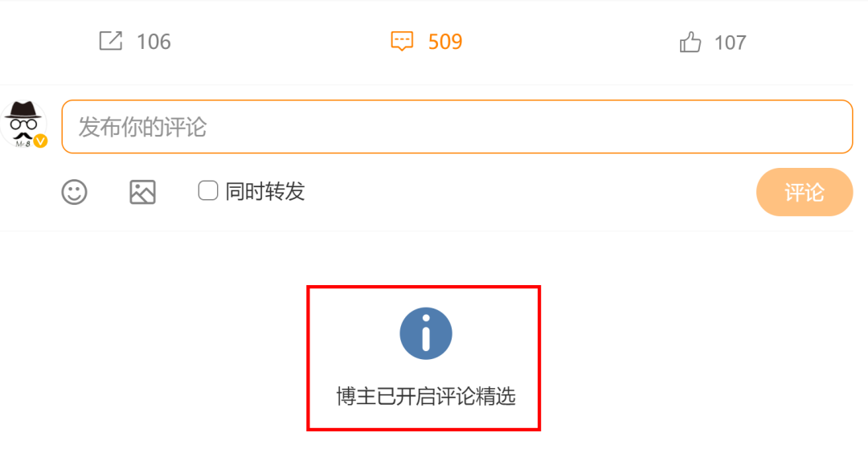Image resolution: width=868 pixels, height=449 pixels.
Task: Click the Mr.8 caption under avatar
Action: coord(23,144)
